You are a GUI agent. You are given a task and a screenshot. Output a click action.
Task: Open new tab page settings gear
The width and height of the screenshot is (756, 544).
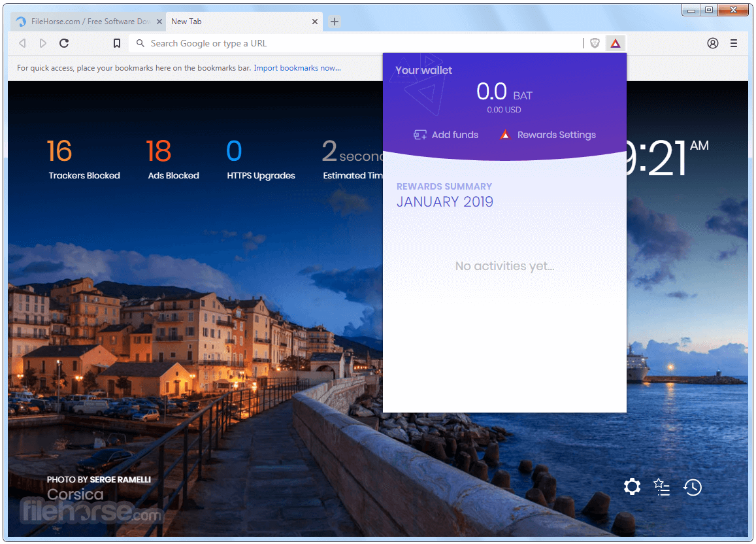[632, 486]
